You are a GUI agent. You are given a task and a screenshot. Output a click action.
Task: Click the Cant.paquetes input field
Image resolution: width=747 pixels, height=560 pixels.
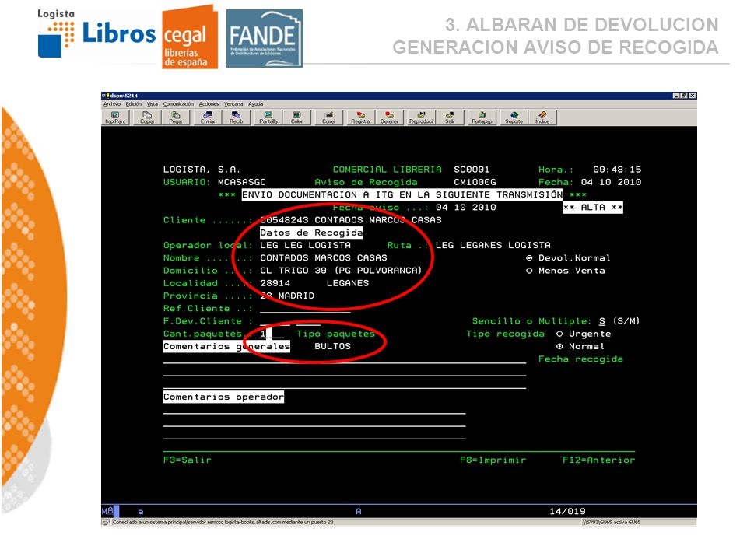click(272, 334)
